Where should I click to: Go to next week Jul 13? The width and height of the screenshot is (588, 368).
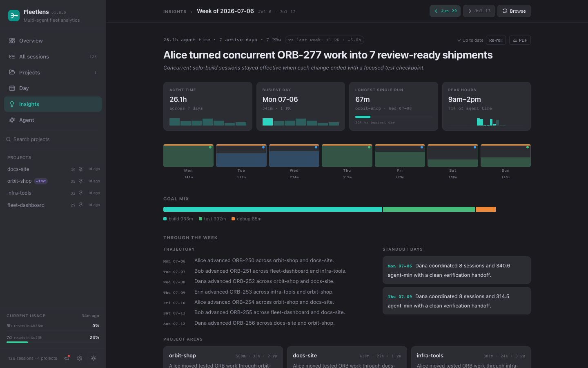point(479,11)
